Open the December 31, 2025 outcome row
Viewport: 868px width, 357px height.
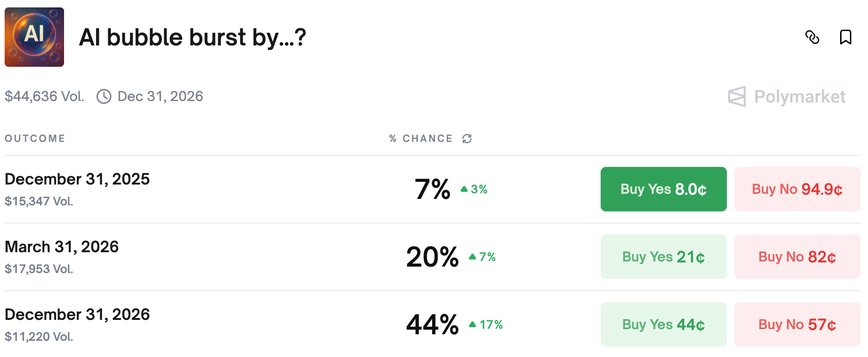click(77, 179)
